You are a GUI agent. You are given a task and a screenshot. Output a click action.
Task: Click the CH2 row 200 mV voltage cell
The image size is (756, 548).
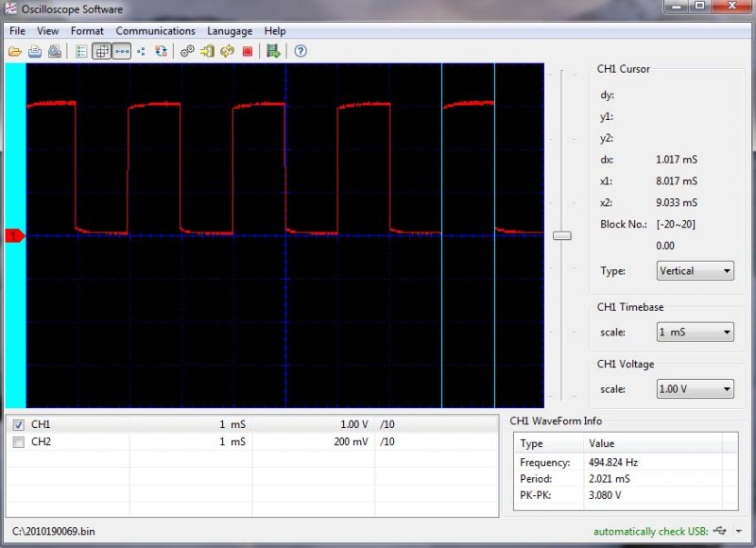[x=351, y=442]
